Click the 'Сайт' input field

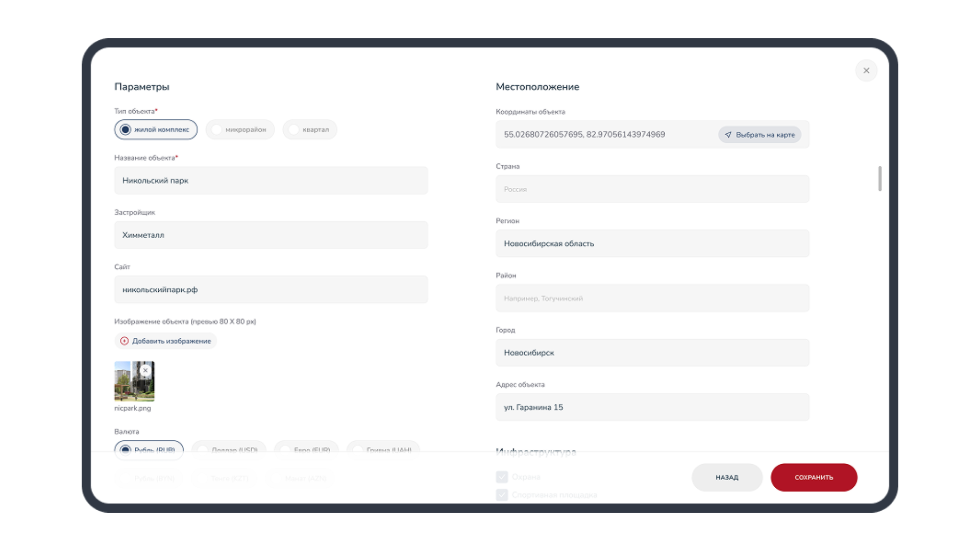click(271, 290)
